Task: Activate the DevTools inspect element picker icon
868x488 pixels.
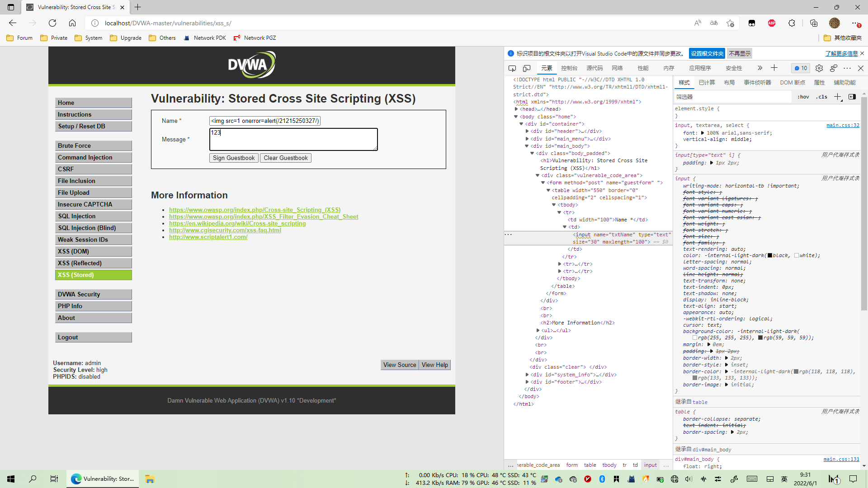Action: point(512,68)
